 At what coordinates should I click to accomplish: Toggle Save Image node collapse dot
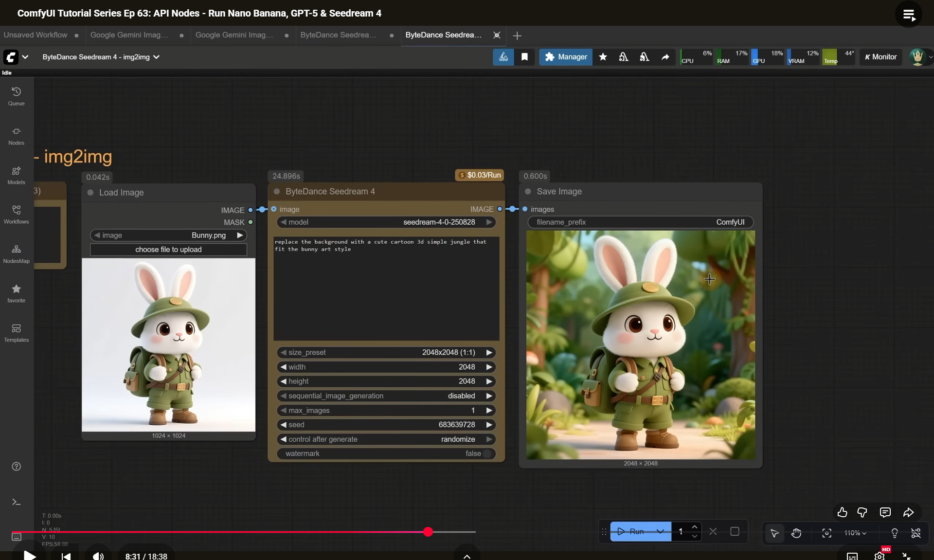528,192
